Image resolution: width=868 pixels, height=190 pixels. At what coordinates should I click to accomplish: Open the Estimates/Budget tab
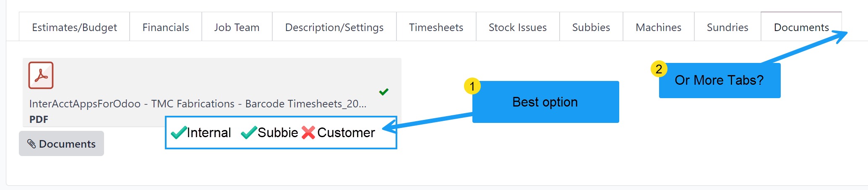74,27
